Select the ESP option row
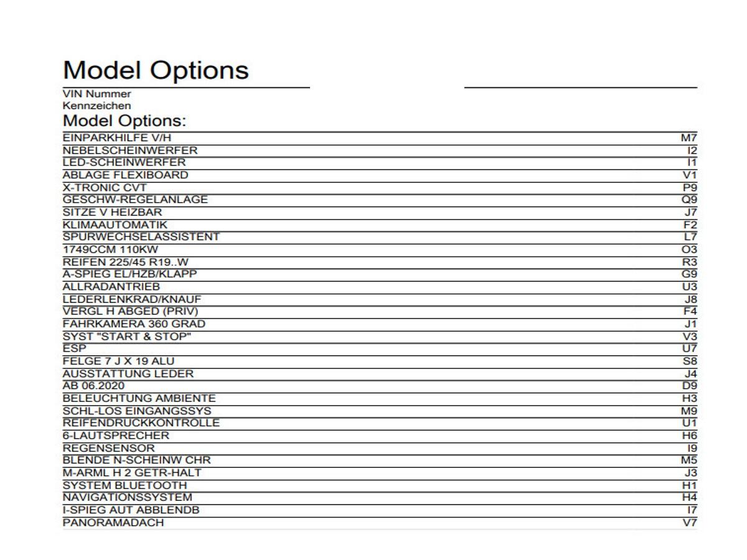Screen dimensions: 747x560 (380, 349)
